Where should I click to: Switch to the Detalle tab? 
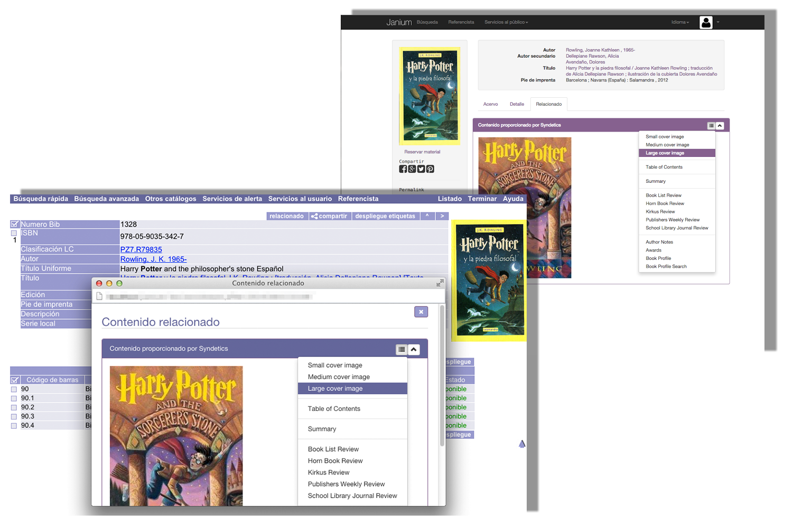point(517,104)
